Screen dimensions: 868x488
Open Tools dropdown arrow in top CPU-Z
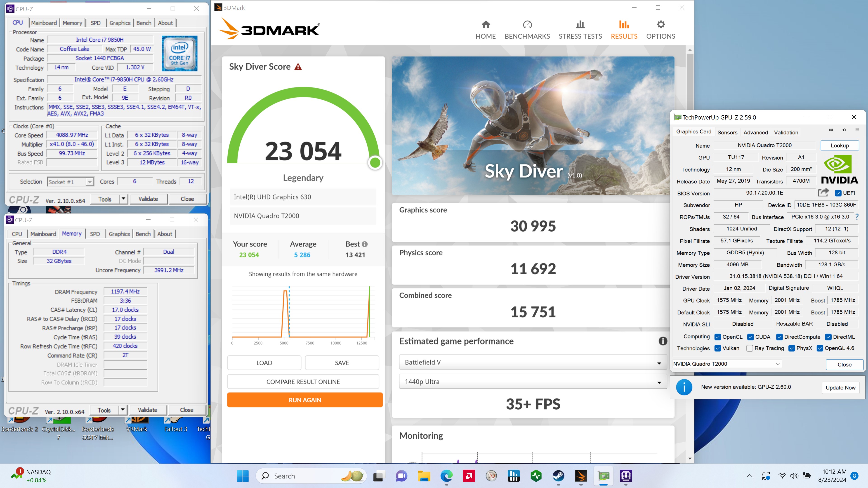(x=123, y=199)
